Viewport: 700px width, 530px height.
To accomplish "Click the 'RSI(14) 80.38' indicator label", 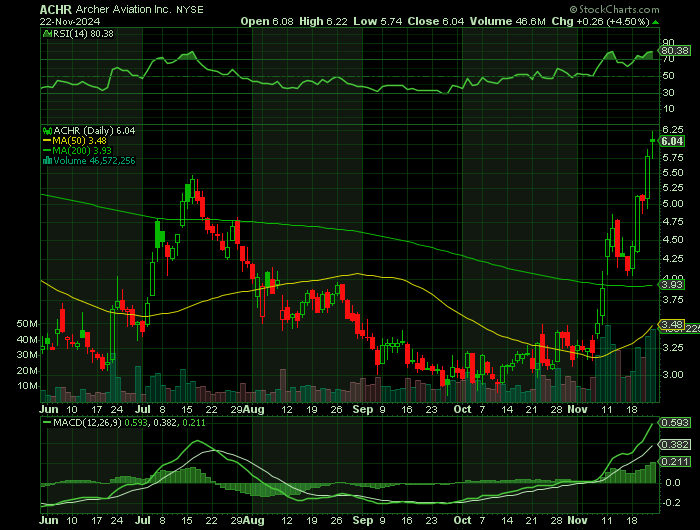I will click(x=83, y=34).
